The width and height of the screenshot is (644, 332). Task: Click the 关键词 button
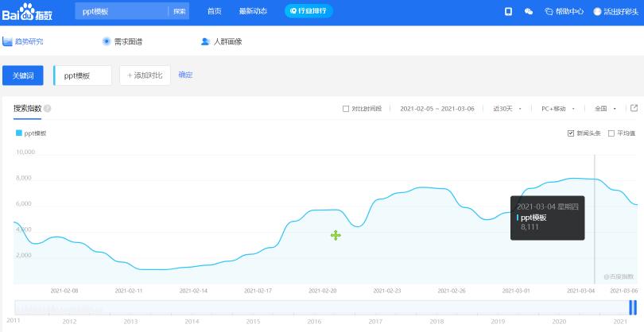coord(23,75)
